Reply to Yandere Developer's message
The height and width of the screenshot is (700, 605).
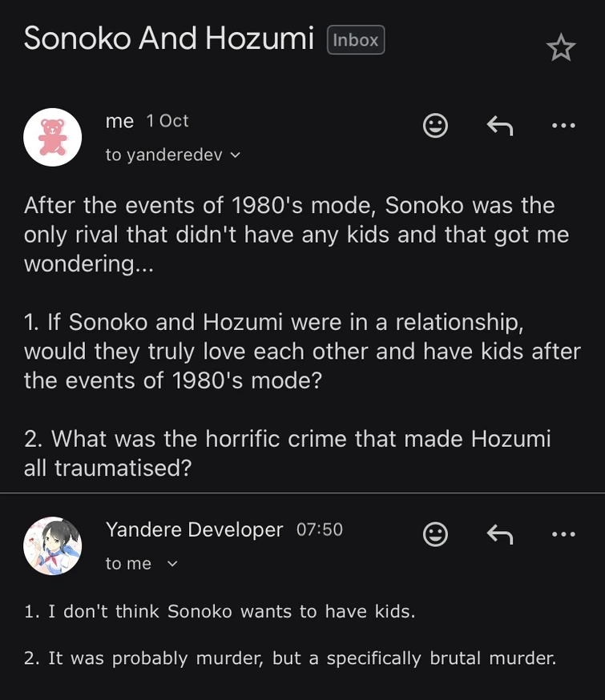[x=500, y=534]
